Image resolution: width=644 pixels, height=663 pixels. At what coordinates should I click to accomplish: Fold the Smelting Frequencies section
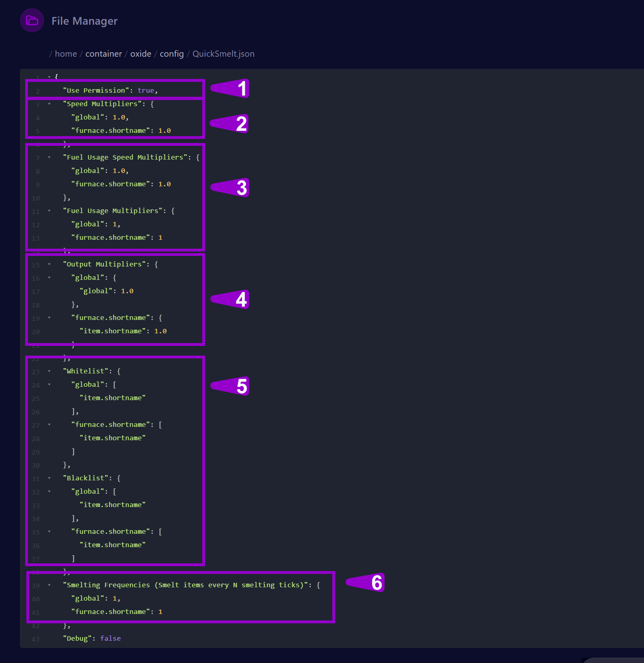pos(49,585)
